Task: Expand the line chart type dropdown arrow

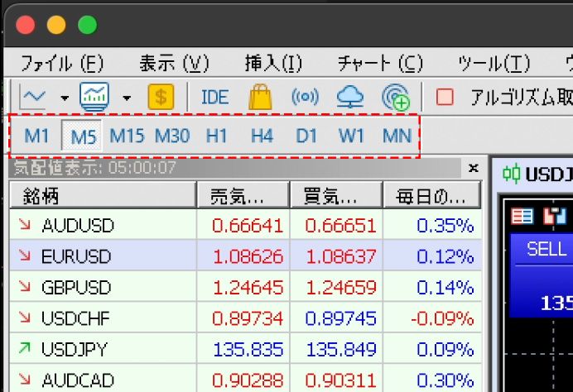Action: tap(65, 98)
